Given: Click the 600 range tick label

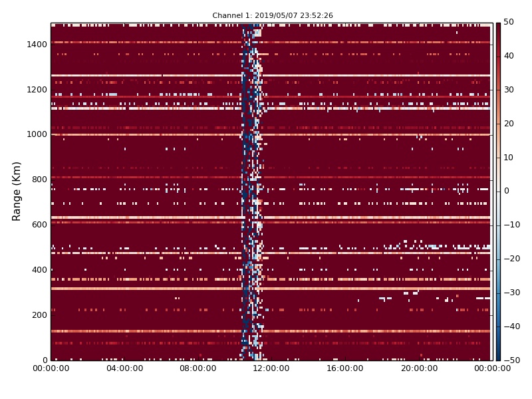Looking at the screenshot, I should click(x=39, y=225).
